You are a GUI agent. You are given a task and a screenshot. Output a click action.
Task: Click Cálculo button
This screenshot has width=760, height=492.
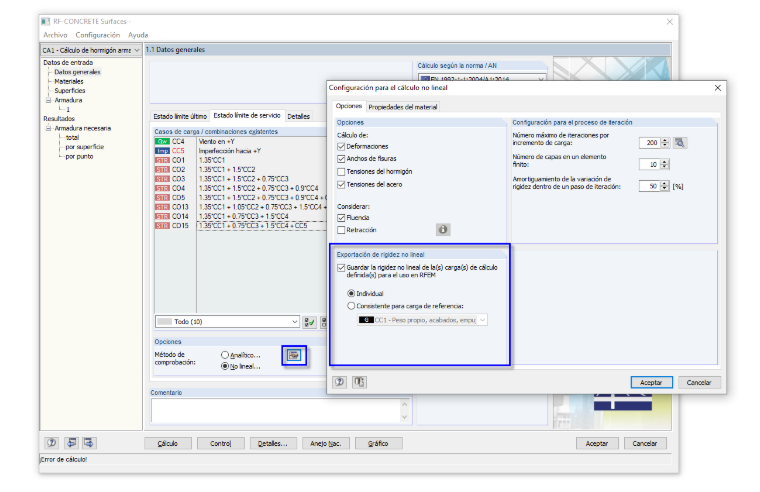click(x=168, y=444)
